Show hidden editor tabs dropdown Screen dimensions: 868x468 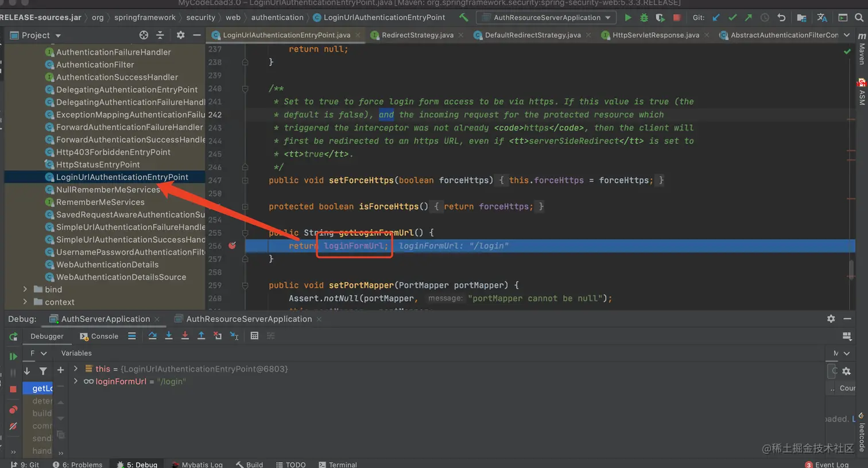coord(847,35)
